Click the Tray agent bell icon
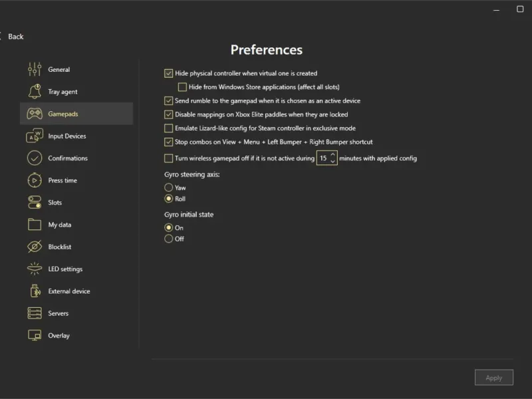The height and width of the screenshot is (399, 532). coord(35,92)
